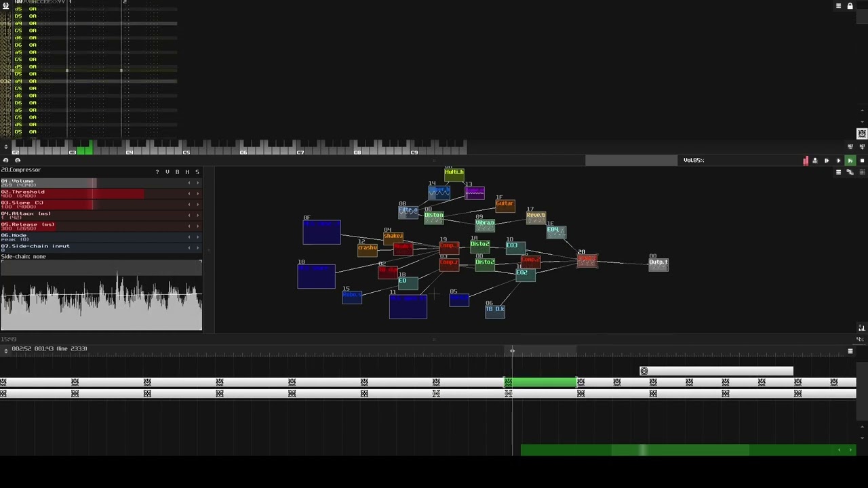
Task: Open the pattern editor menu icon
Action: point(838,6)
